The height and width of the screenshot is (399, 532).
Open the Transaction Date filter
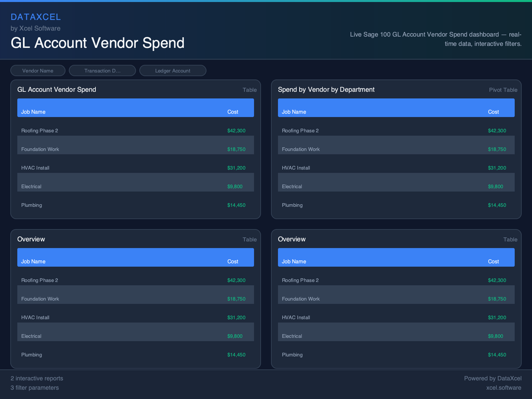point(102,70)
